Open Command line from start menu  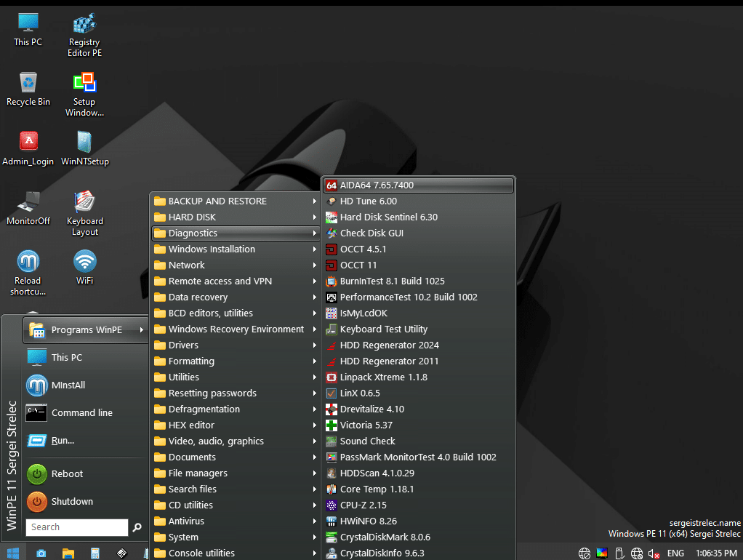click(86, 413)
